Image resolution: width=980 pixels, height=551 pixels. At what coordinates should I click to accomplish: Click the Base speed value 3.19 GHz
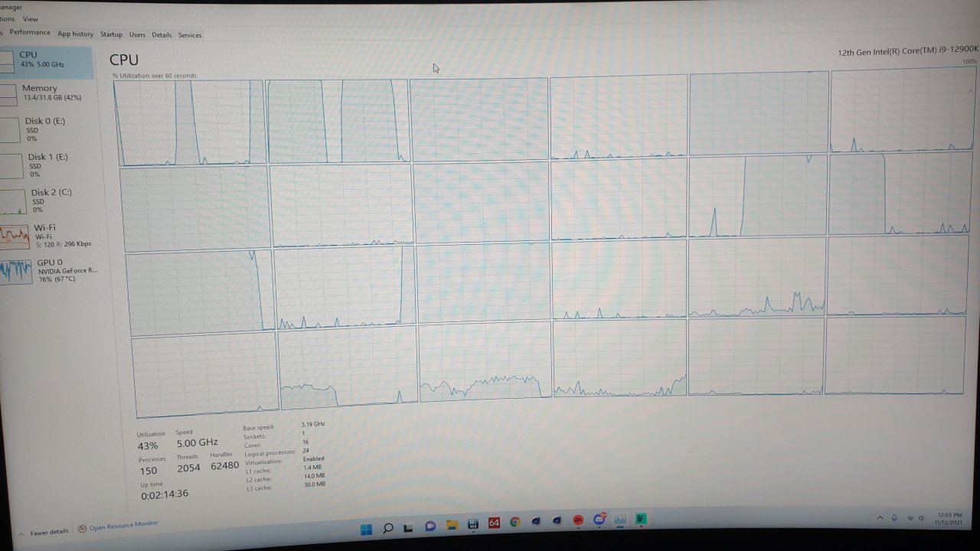coord(313,424)
